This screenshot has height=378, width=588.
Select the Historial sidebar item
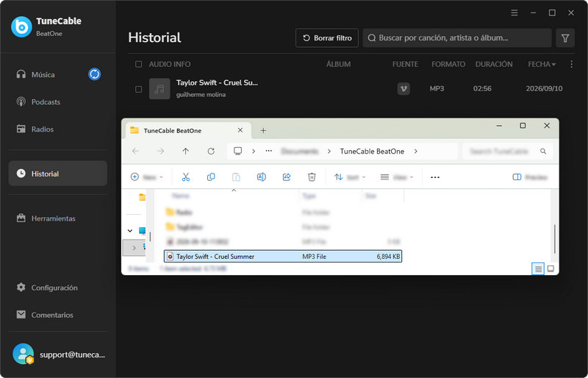[58, 174]
